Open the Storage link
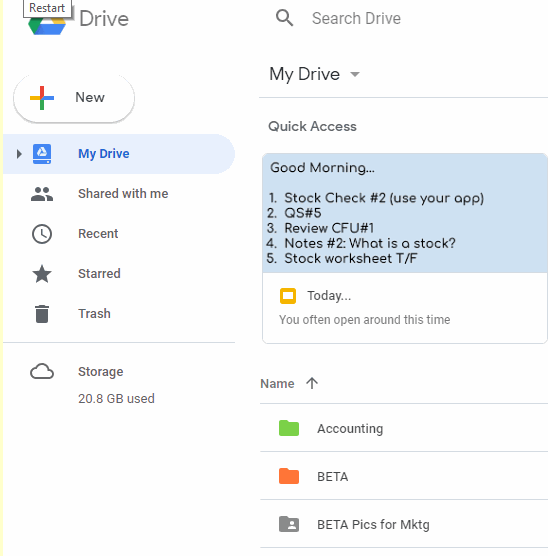Image resolution: width=548 pixels, height=556 pixels. pos(101,372)
